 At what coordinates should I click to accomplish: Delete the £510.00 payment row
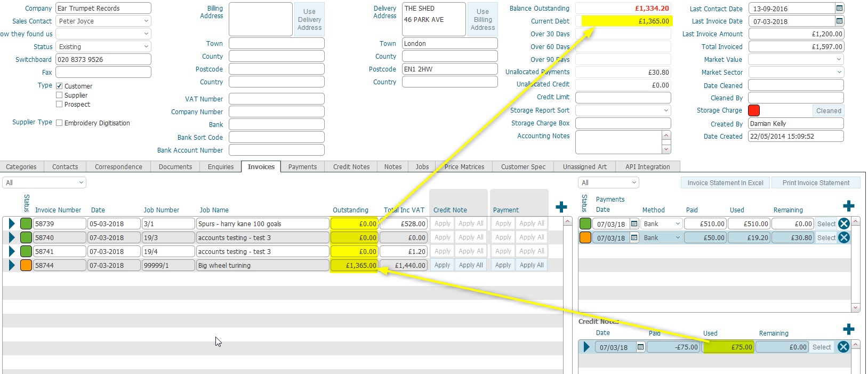click(x=843, y=224)
